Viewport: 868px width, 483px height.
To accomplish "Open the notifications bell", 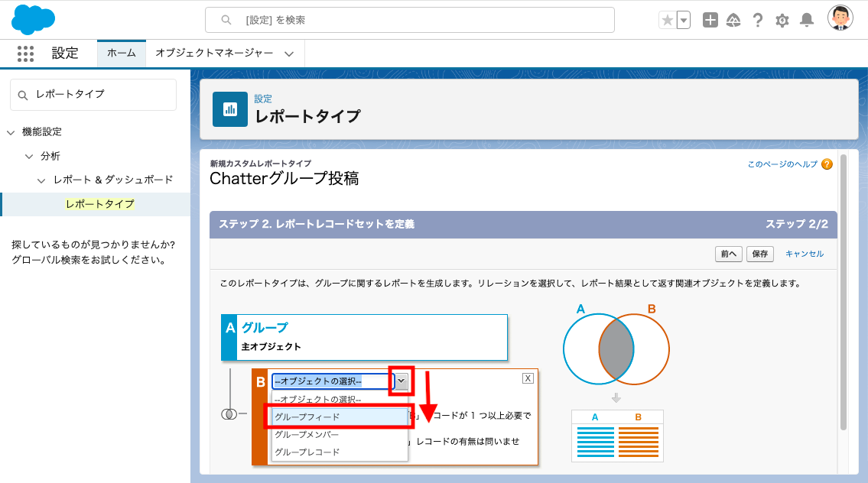I will 807,21.
